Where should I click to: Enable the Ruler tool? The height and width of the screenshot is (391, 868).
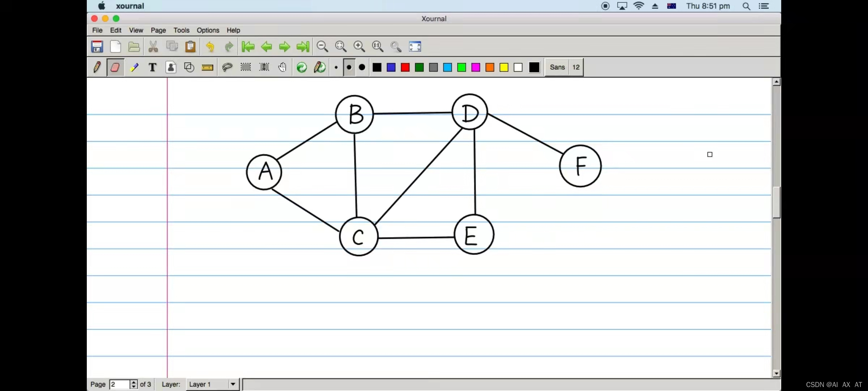click(207, 67)
